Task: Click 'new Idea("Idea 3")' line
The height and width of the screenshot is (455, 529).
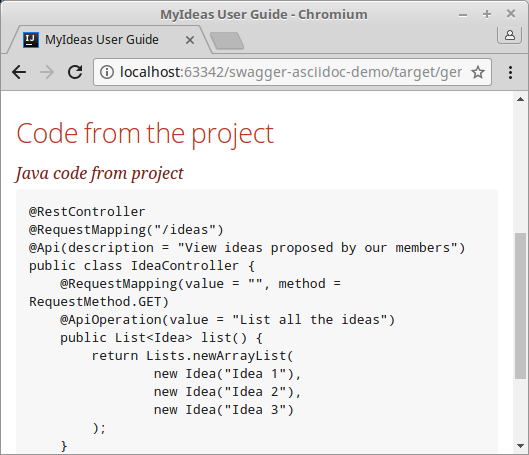Action: coord(224,410)
